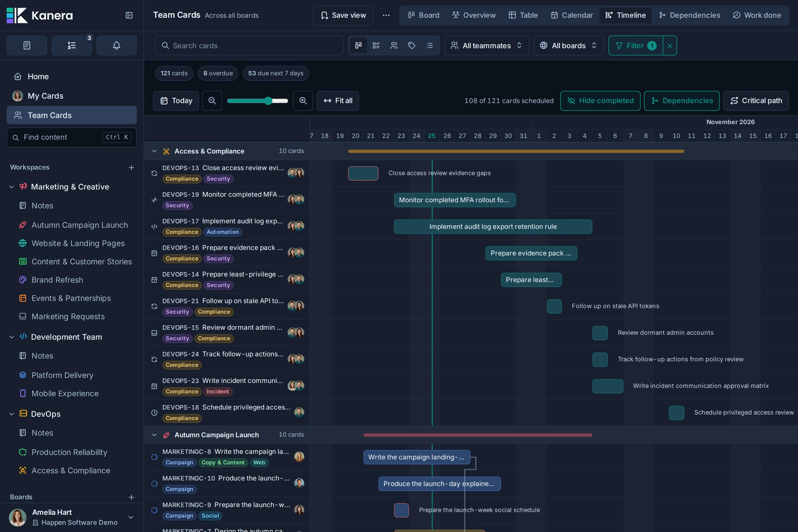Click the Implement audit log export retention rule bar
Screen dimensions: 798x532
tap(493, 227)
